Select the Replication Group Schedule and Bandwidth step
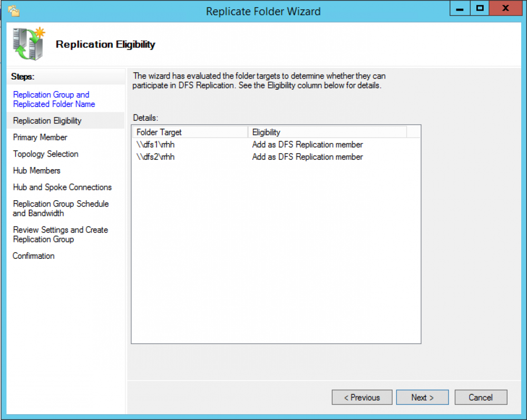The width and height of the screenshot is (527, 420). pyautogui.click(x=61, y=208)
